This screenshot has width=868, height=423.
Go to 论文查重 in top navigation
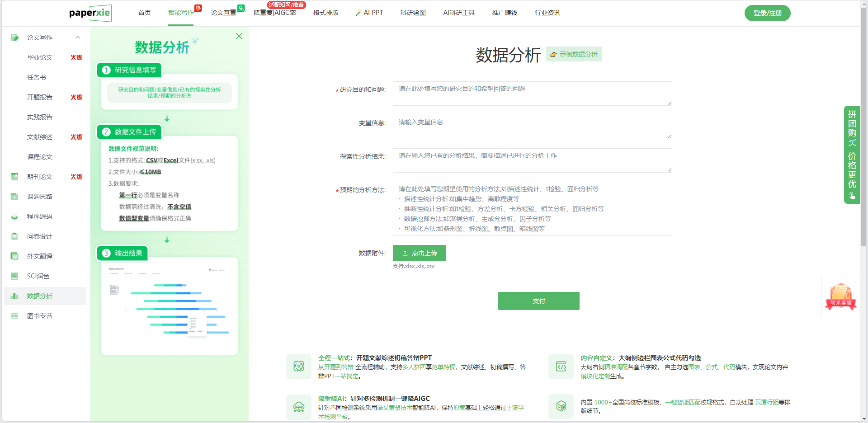(223, 13)
